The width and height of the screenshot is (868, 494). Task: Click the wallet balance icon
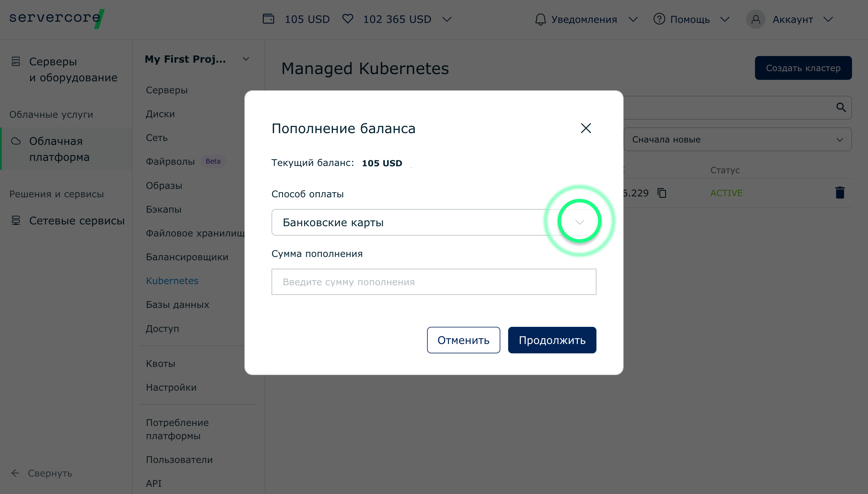point(268,19)
